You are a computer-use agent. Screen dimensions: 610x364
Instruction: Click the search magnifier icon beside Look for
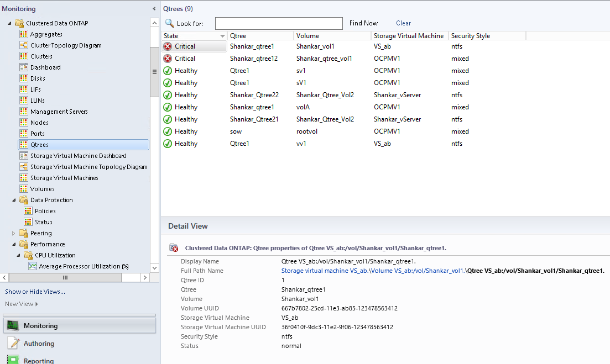coord(170,23)
